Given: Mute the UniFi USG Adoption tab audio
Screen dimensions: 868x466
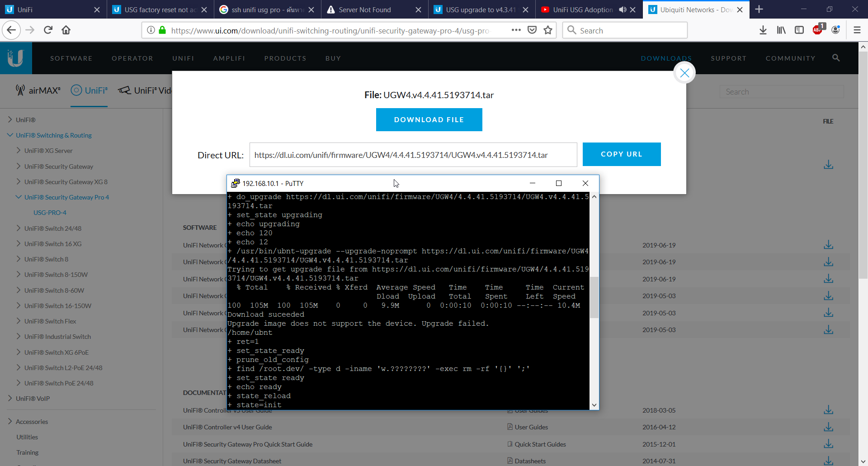Looking at the screenshot, I should click(x=623, y=10).
